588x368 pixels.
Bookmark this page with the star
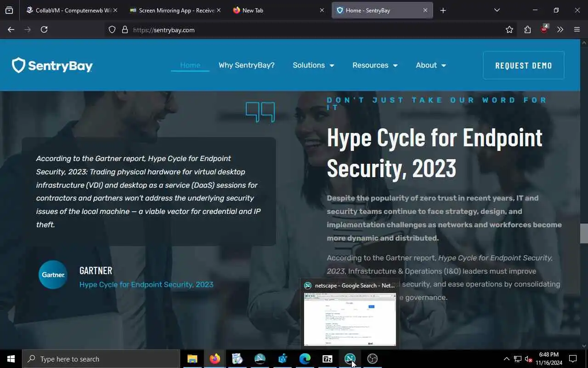tap(509, 29)
